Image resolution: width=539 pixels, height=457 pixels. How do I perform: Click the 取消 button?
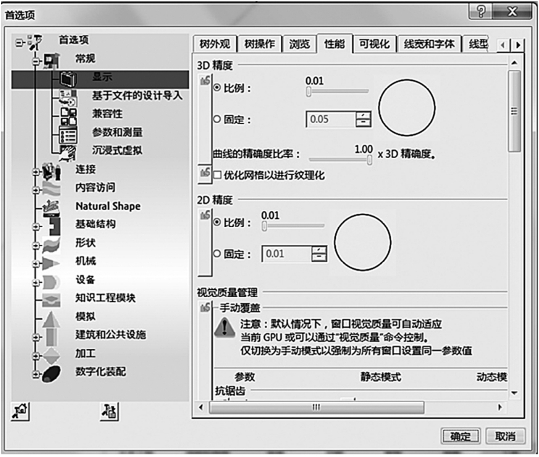click(x=505, y=436)
